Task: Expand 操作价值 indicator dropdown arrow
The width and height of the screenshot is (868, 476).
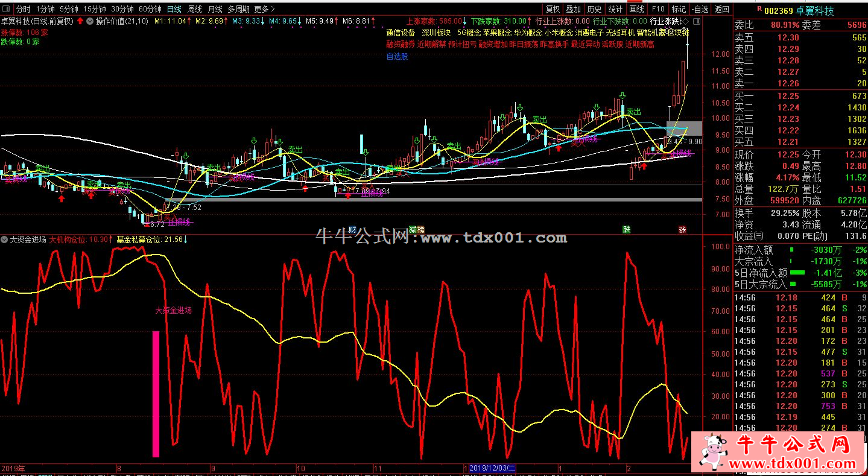Action: click(x=90, y=21)
